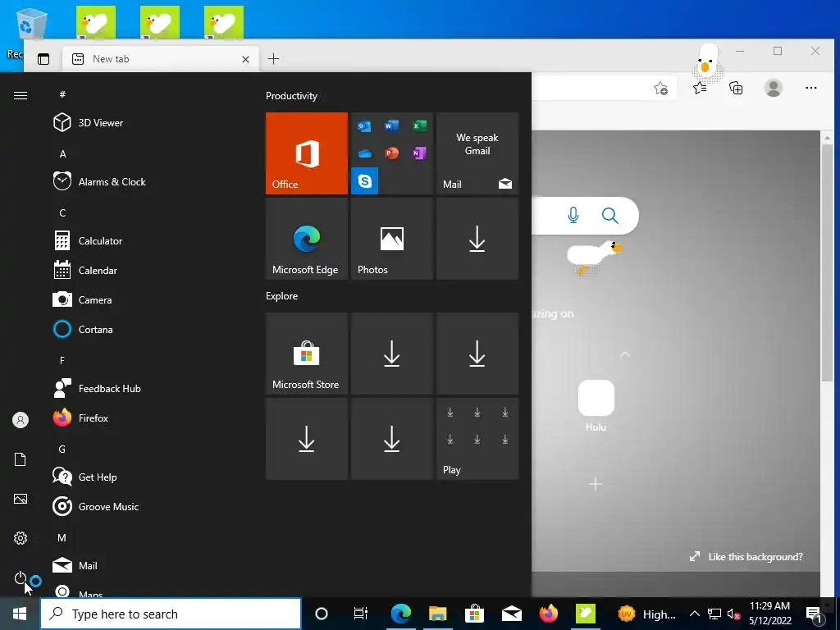Click the user account icon in Start sidebar
The image size is (840, 630).
(x=21, y=420)
